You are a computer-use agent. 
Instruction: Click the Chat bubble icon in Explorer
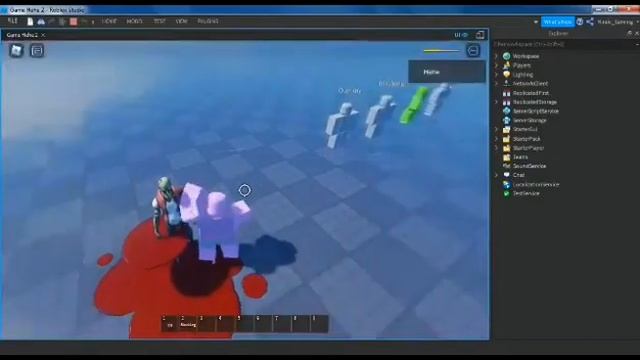[507, 175]
